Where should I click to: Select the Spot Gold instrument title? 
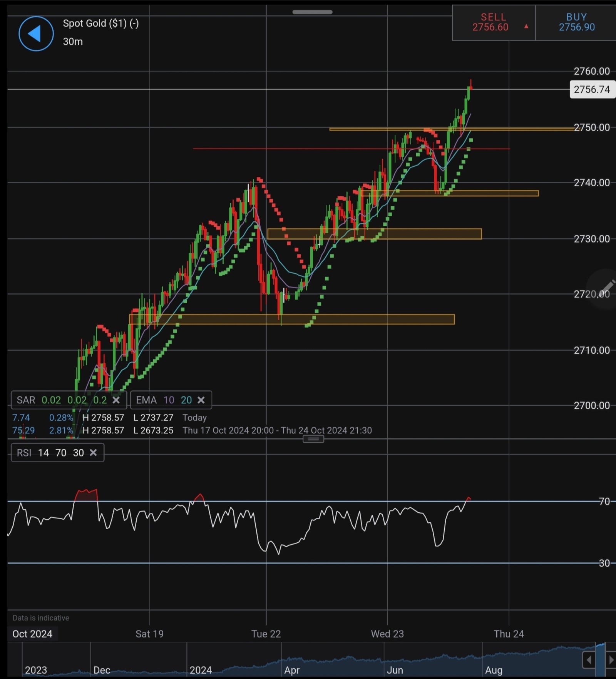101,23
